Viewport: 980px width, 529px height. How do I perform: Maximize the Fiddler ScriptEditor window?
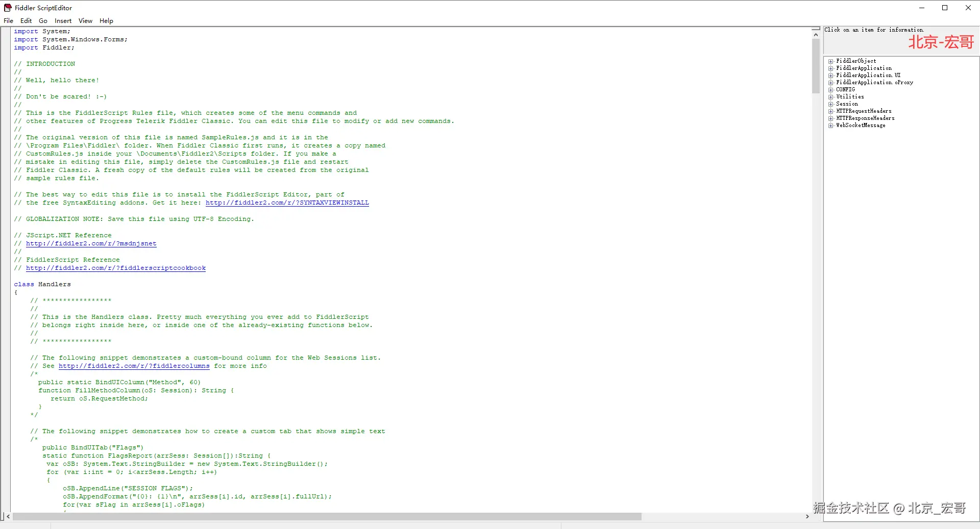945,8
